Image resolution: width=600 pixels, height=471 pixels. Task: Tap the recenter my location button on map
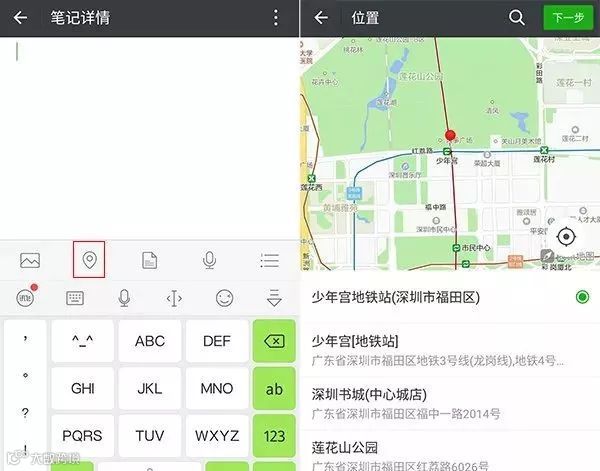click(566, 236)
